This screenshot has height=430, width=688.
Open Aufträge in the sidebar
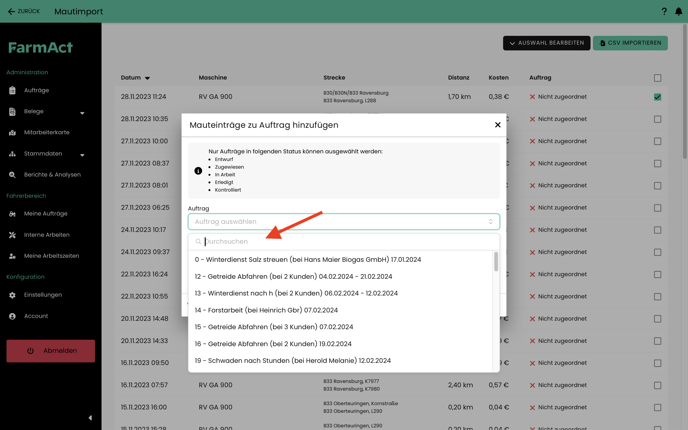(36, 90)
